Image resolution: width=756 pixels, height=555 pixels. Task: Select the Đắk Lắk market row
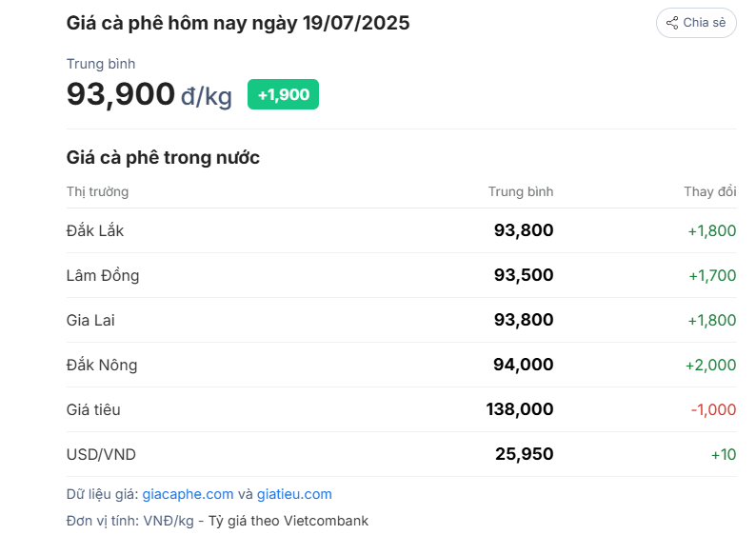point(401,230)
